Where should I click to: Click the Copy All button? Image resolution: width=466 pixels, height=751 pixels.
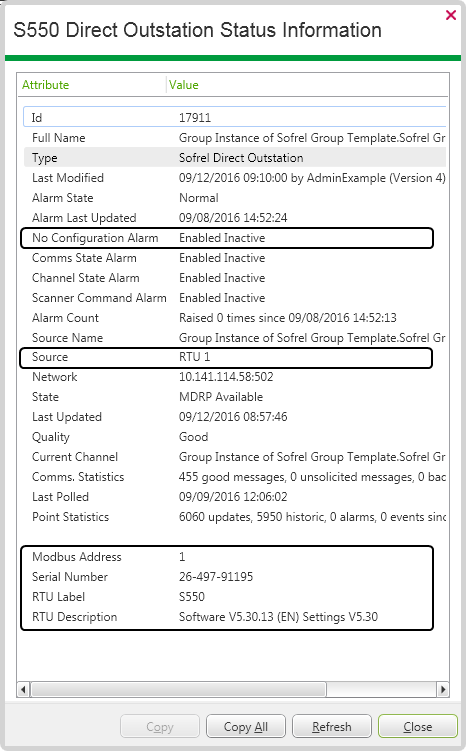[246, 727]
